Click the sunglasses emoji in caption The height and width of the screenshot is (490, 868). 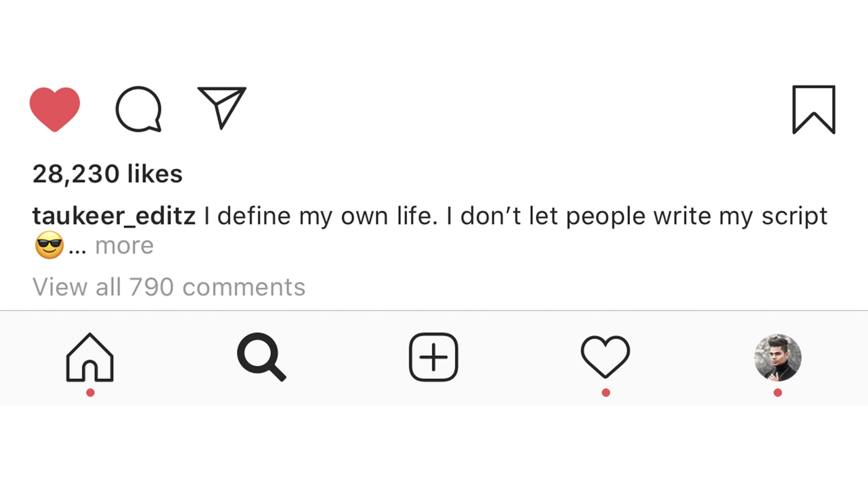(x=49, y=245)
